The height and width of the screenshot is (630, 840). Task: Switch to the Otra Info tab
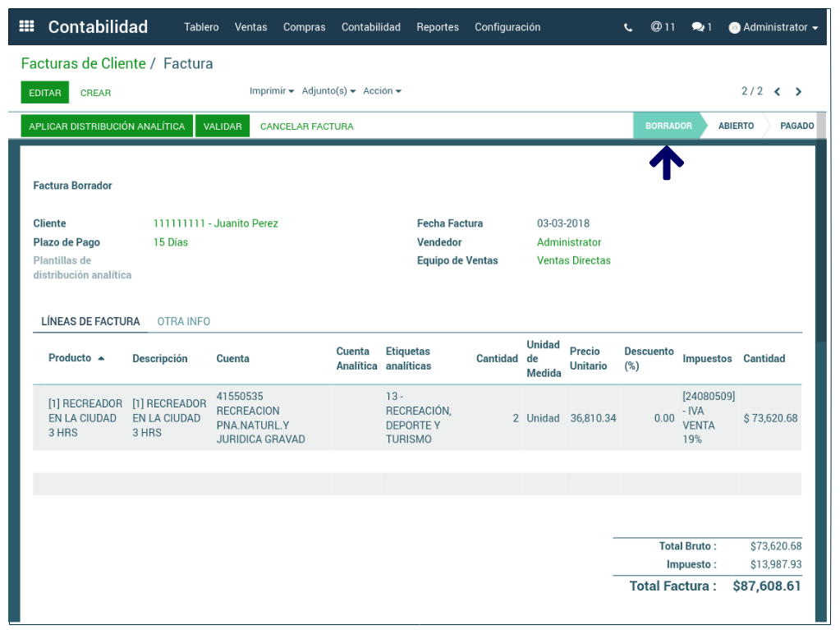pyautogui.click(x=183, y=321)
